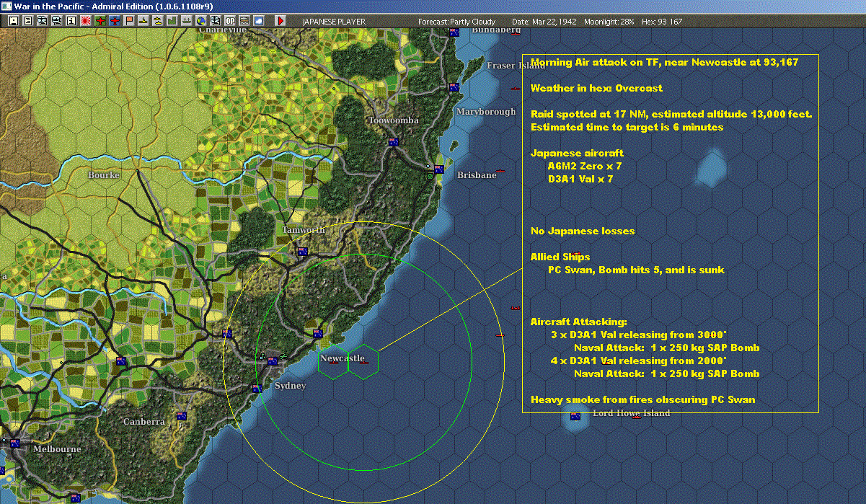Select the Australian flag base at Sydney
Screen dimensions: 866x504
273,361
